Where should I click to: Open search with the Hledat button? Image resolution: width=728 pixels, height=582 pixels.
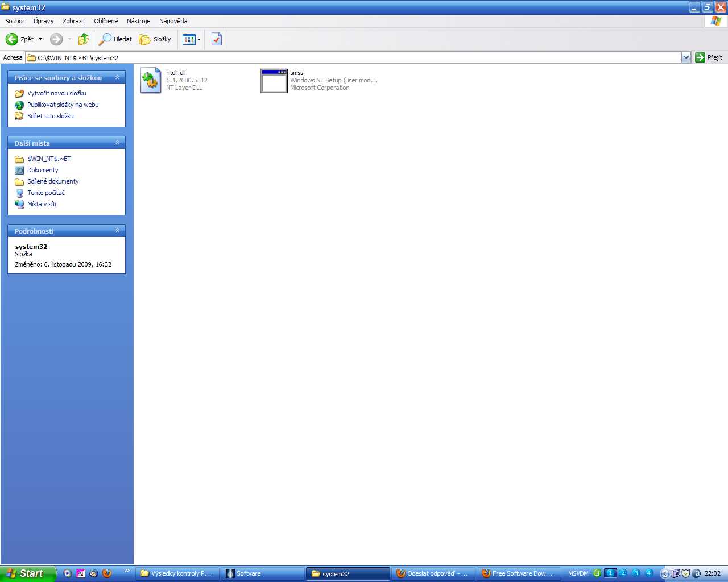(115, 39)
